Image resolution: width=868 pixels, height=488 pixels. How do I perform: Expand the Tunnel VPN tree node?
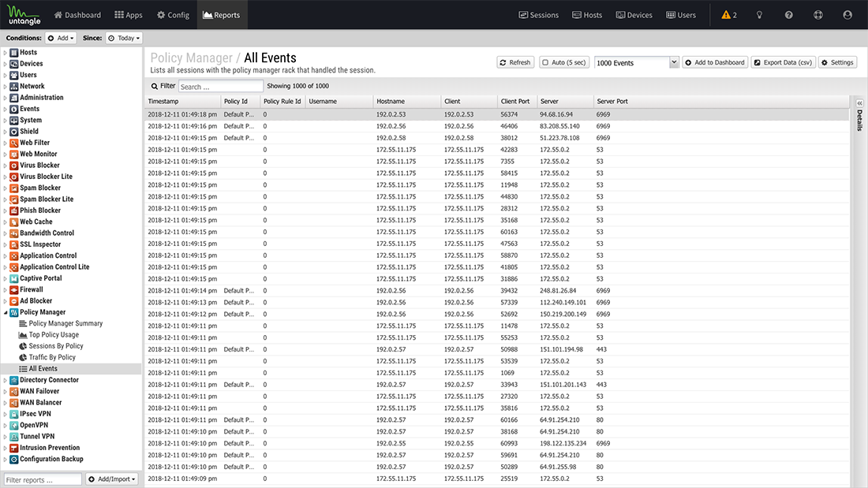[x=5, y=437]
